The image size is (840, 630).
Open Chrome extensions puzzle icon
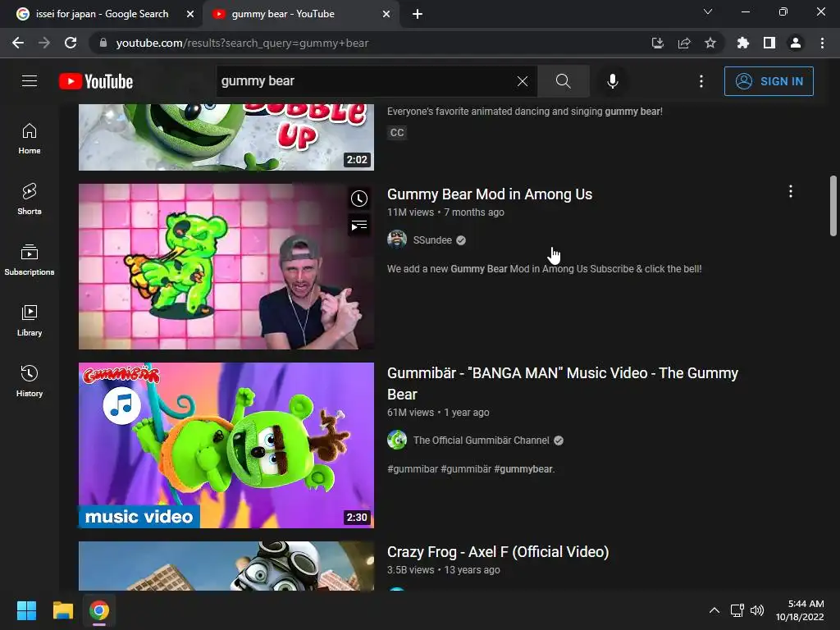click(x=743, y=43)
